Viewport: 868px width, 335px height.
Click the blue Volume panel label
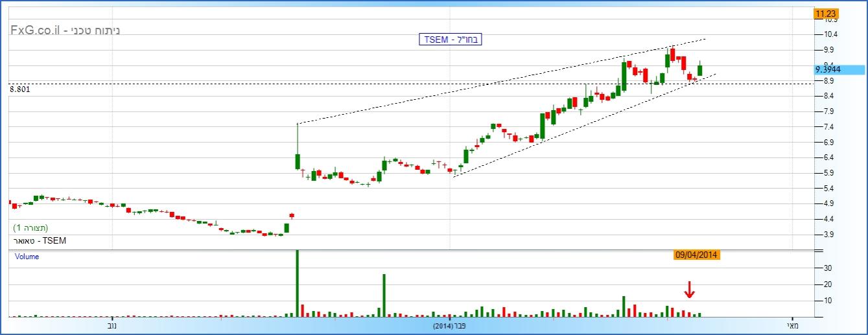pos(27,257)
